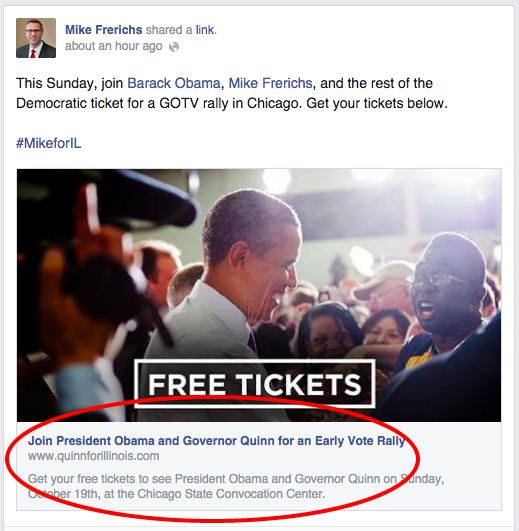Visit www.quinnforillinois.com domain link
Image resolution: width=519 pixels, height=531 pixels.
(93, 456)
